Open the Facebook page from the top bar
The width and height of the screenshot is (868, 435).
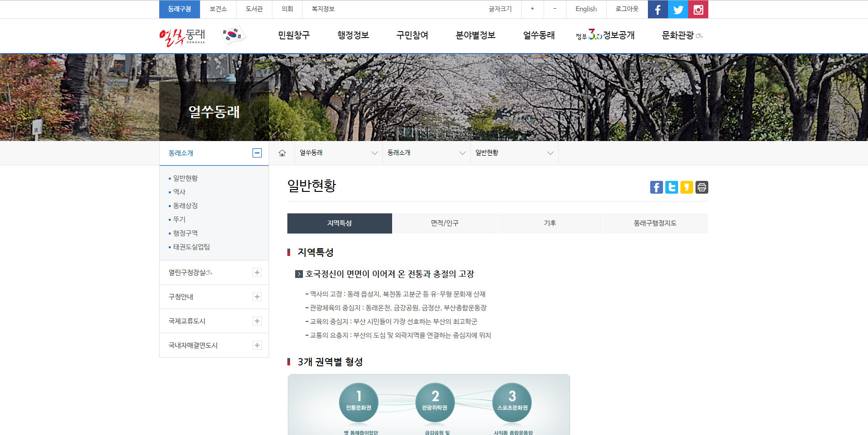click(x=658, y=9)
